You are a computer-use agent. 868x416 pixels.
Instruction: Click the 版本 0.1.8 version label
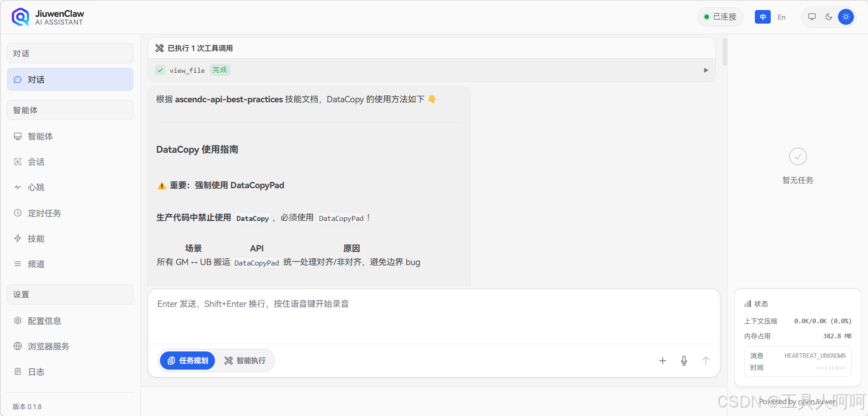pos(27,406)
